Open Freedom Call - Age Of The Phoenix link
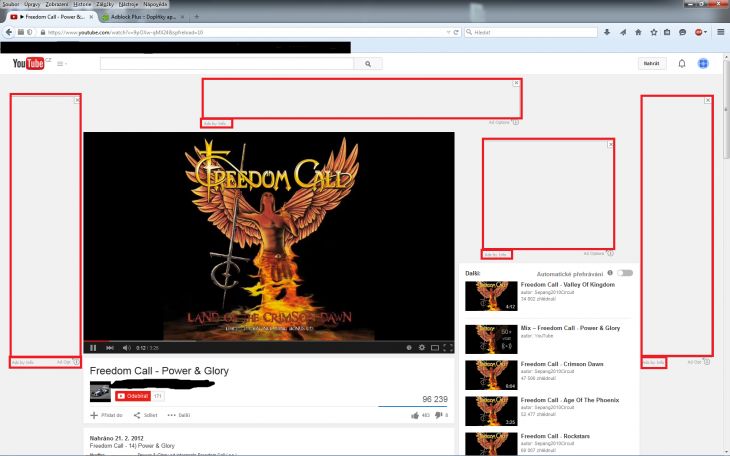 coord(570,400)
